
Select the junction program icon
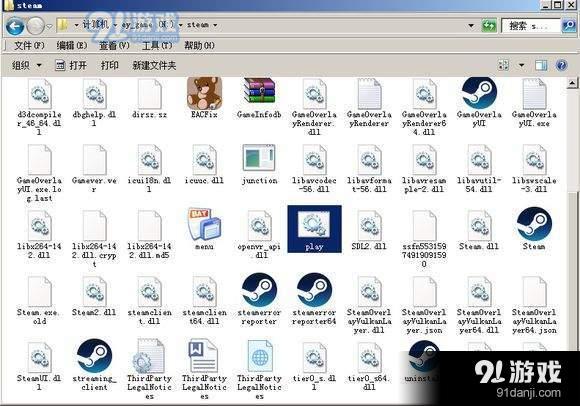259,158
